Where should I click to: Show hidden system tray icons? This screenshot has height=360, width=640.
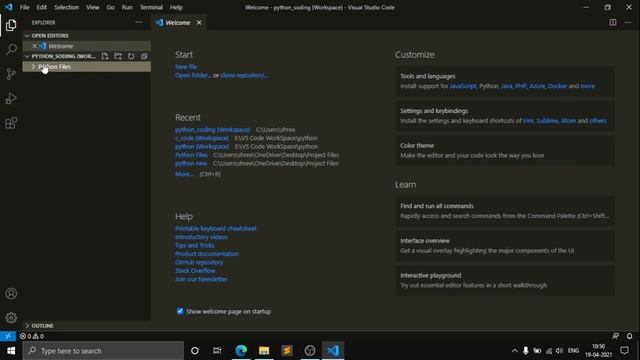point(515,351)
